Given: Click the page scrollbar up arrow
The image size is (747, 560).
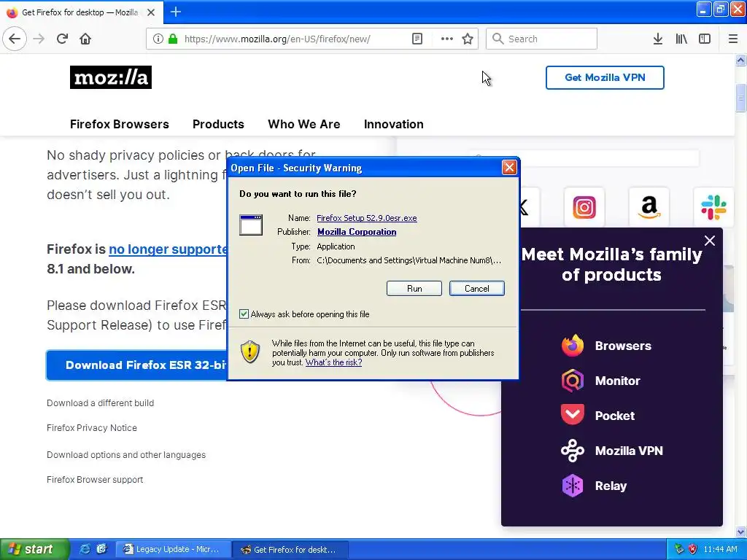Looking at the screenshot, I should (740, 60).
